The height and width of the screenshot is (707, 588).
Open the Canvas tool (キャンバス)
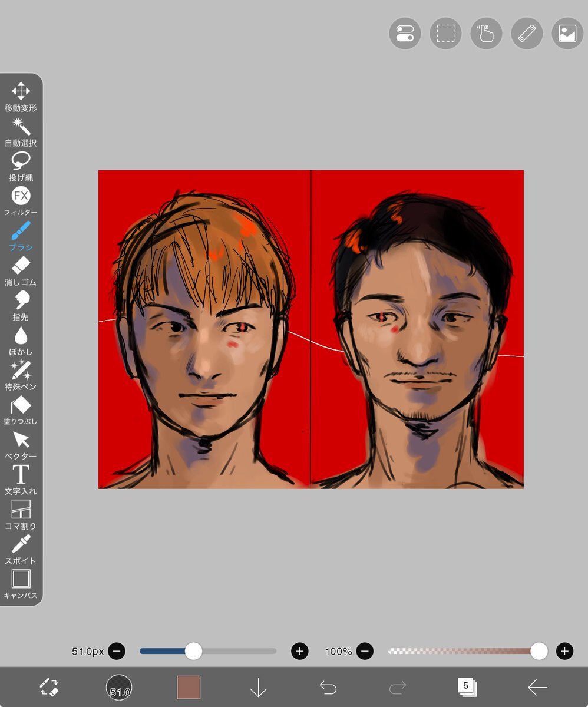21,583
